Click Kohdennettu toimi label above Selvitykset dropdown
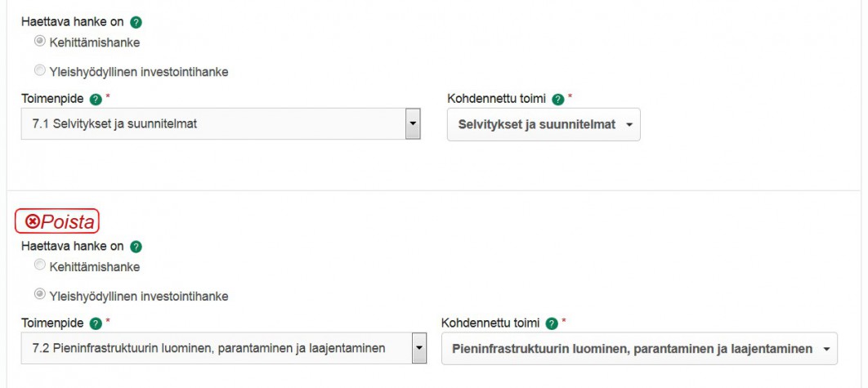Screen dimensions: 868x388 (497, 99)
